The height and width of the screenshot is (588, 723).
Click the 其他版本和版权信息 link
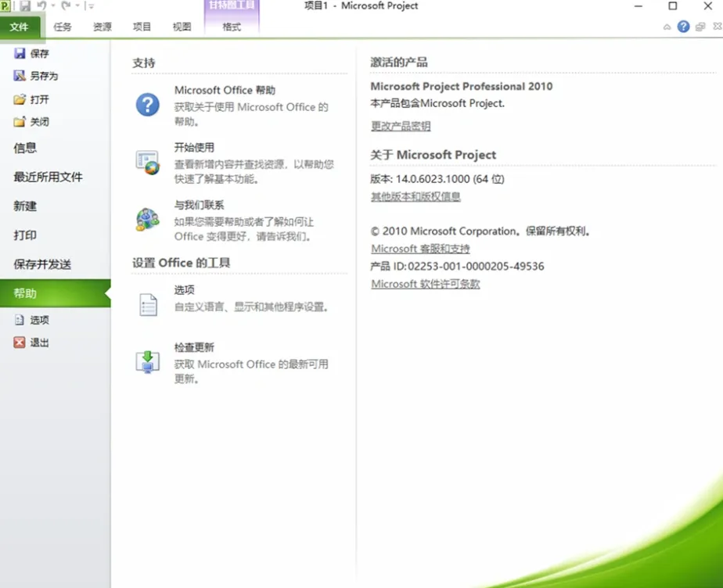tap(415, 197)
